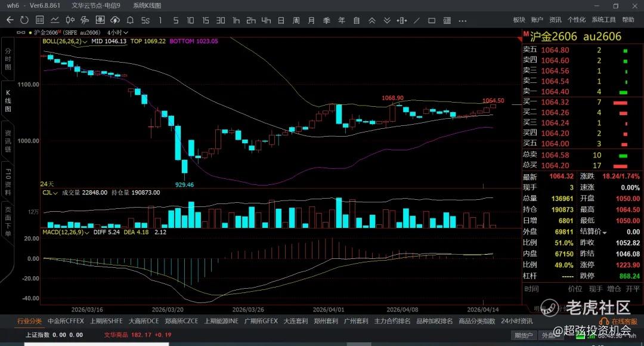644x346 pixels.
Task: Select the line drawing tool
Action: [x=417, y=20]
